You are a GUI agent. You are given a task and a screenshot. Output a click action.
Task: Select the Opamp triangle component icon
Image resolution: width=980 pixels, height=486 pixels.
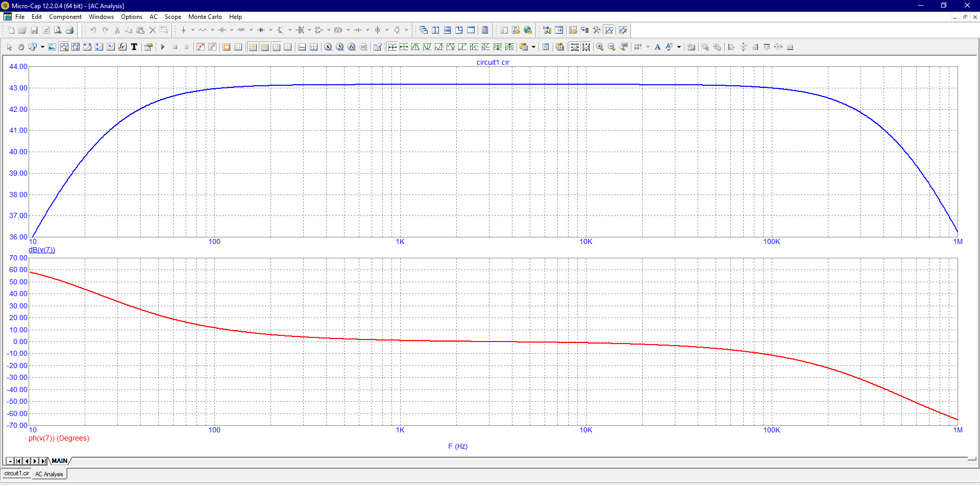pos(319,30)
